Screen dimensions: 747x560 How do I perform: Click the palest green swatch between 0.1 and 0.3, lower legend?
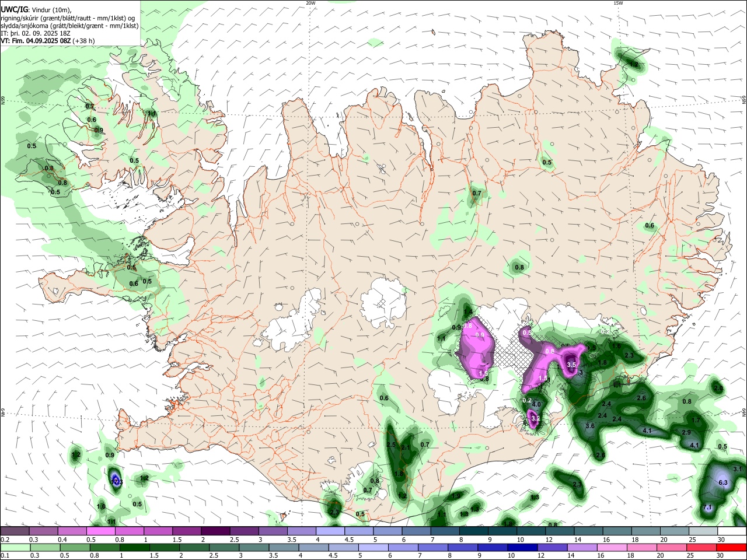15,548
